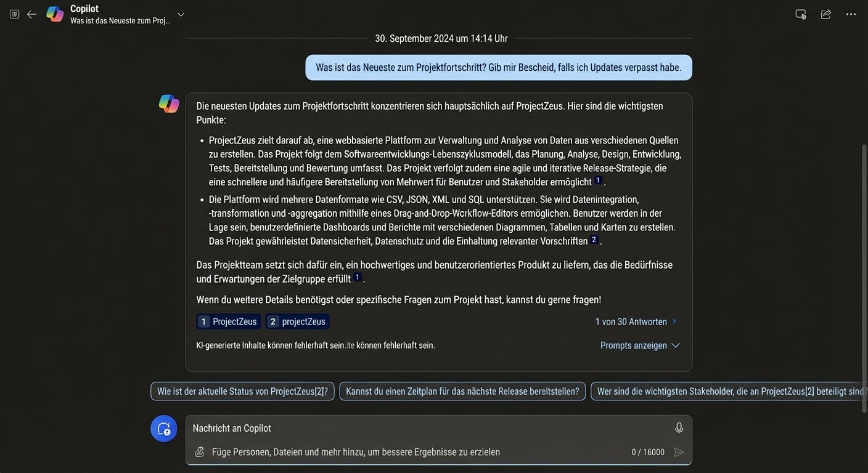The image size is (868, 473).
Task: Select suggestion about wichtigsten Stakeholder
Action: click(x=727, y=392)
